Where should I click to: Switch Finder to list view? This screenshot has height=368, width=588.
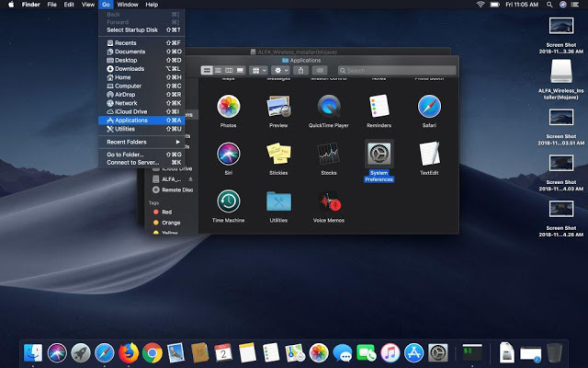[x=217, y=70]
